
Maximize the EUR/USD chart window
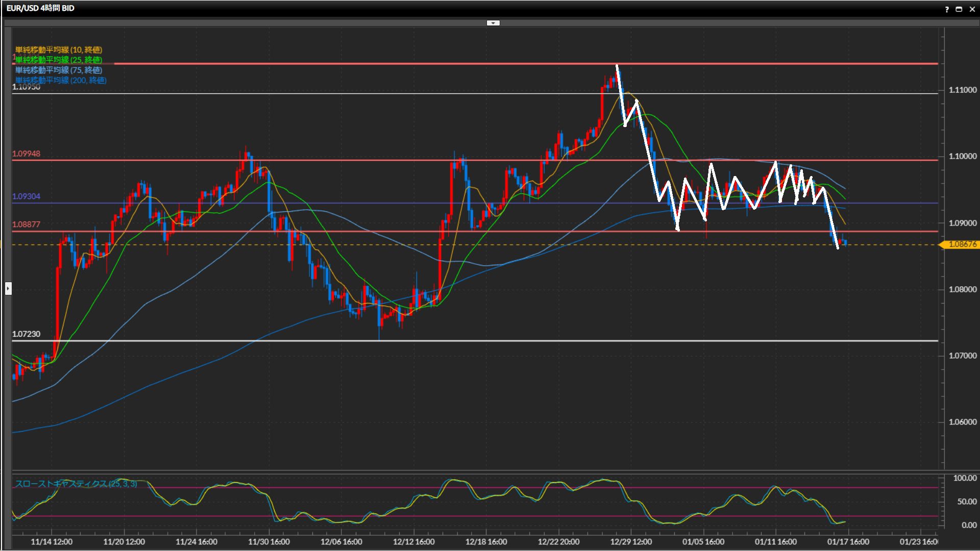tap(959, 9)
